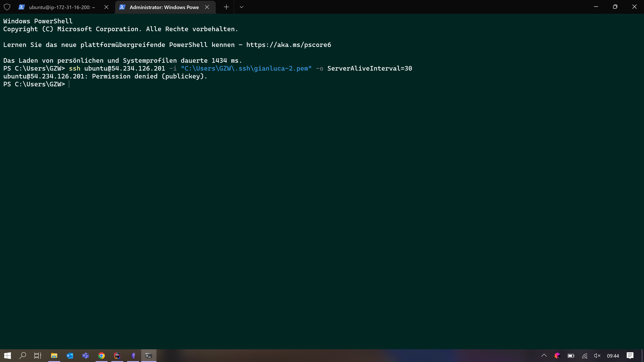
Task: Close the ubuntu@ip-172-31-16-200 tab
Action: 106,7
